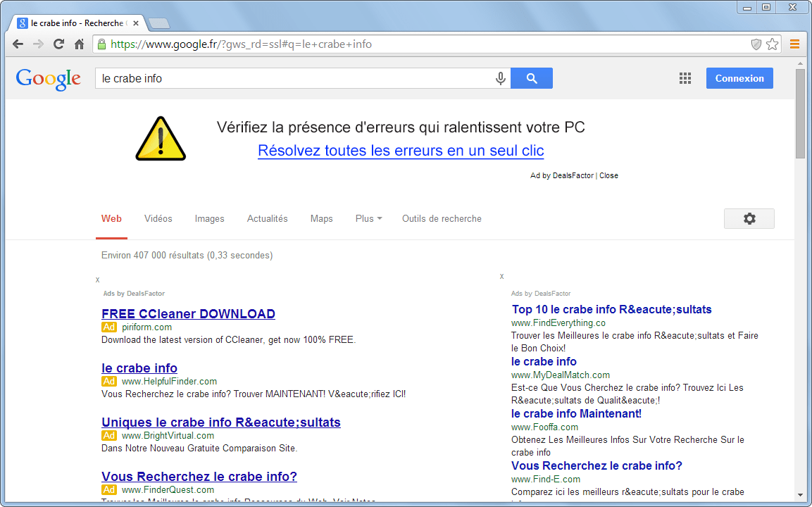Screen dimensions: 812x507
Task: Switch to the Vidéos tab
Action: click(158, 218)
